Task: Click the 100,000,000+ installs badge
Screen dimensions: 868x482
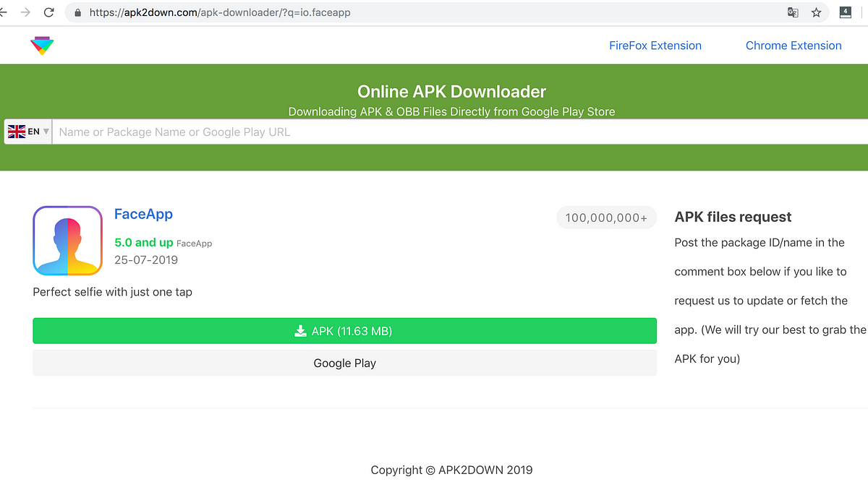Action: coord(606,218)
